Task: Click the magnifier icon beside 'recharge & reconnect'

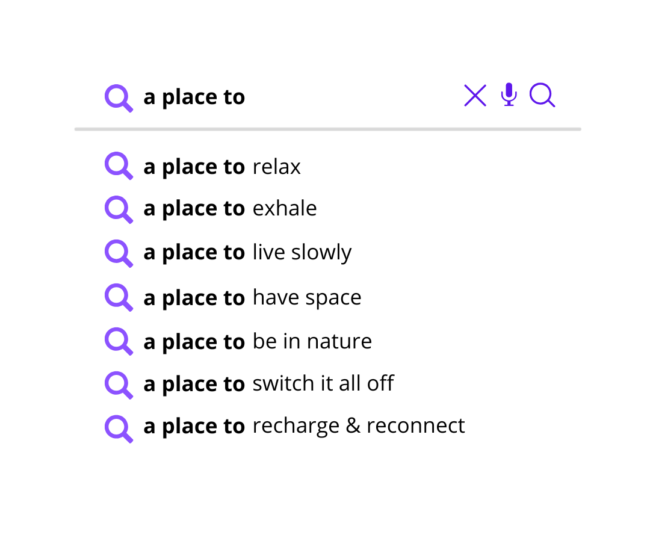Action: [x=119, y=429]
